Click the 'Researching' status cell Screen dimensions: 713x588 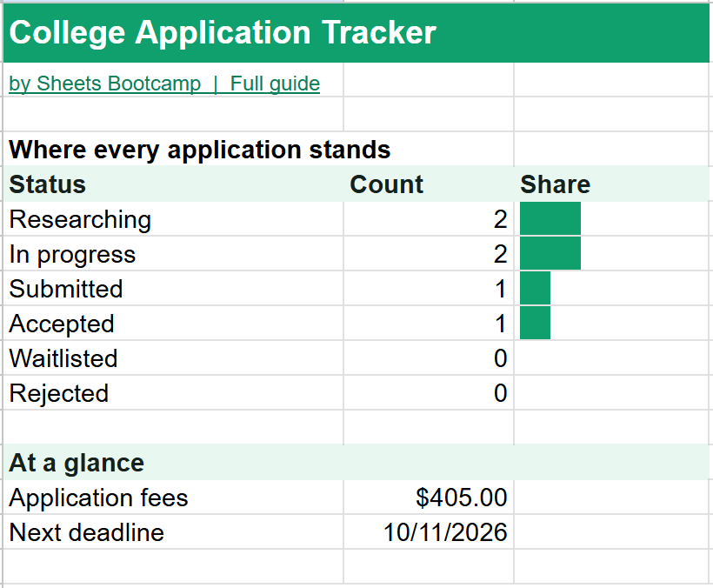coord(173,219)
